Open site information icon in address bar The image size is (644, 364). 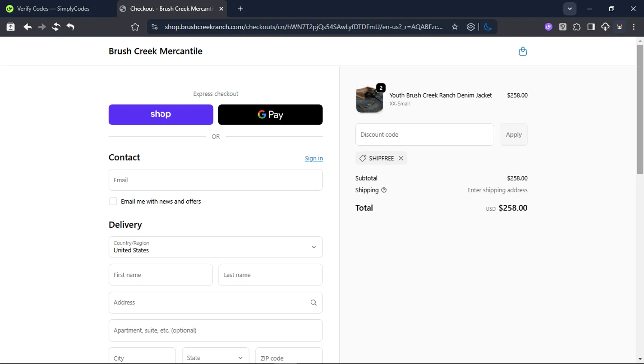tap(155, 27)
